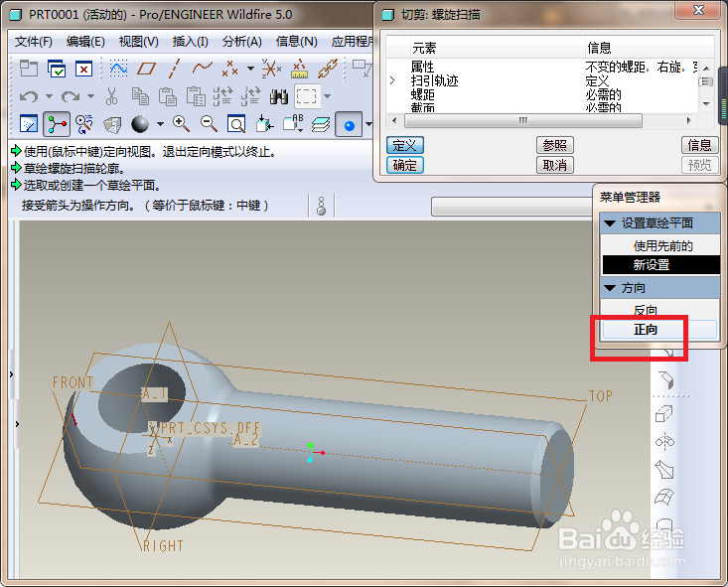Click the Zoom In magnifier
This screenshot has width=728, height=587.
click(181, 124)
